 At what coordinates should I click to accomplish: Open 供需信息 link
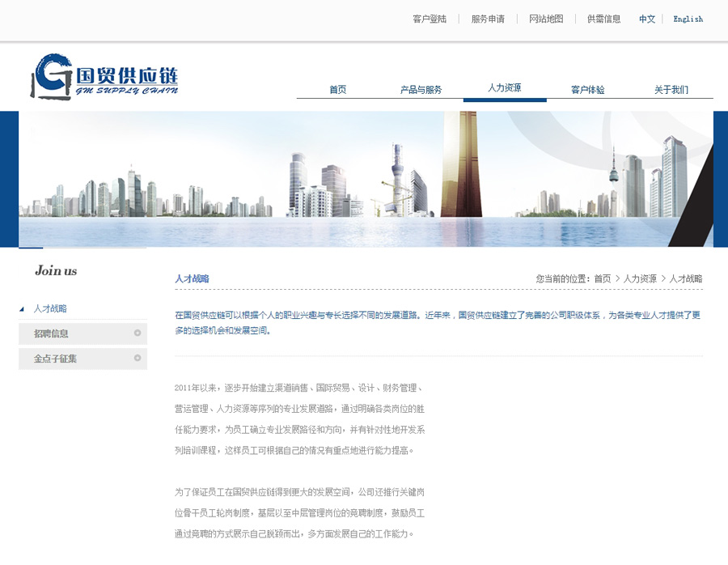tap(604, 19)
